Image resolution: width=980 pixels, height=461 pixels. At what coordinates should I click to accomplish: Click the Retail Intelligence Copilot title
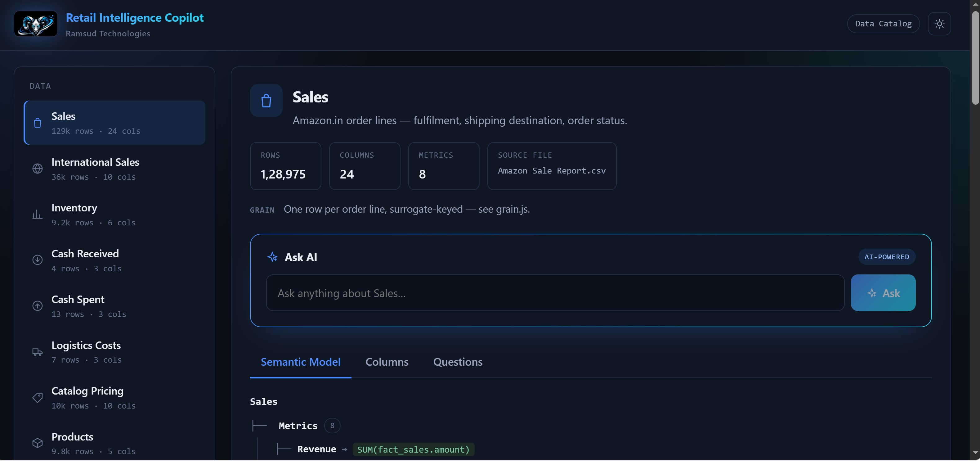coord(135,17)
